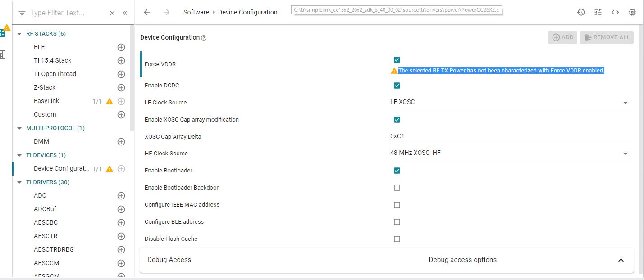Add a Z-Stack instance
The width and height of the screenshot is (644, 280).
click(121, 87)
